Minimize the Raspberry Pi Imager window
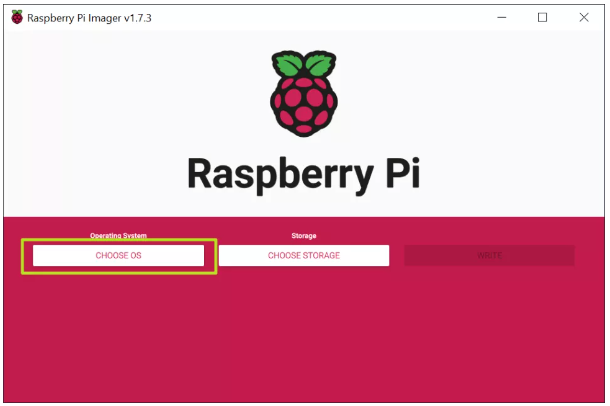Screen dimensions: 610x406 502,18
